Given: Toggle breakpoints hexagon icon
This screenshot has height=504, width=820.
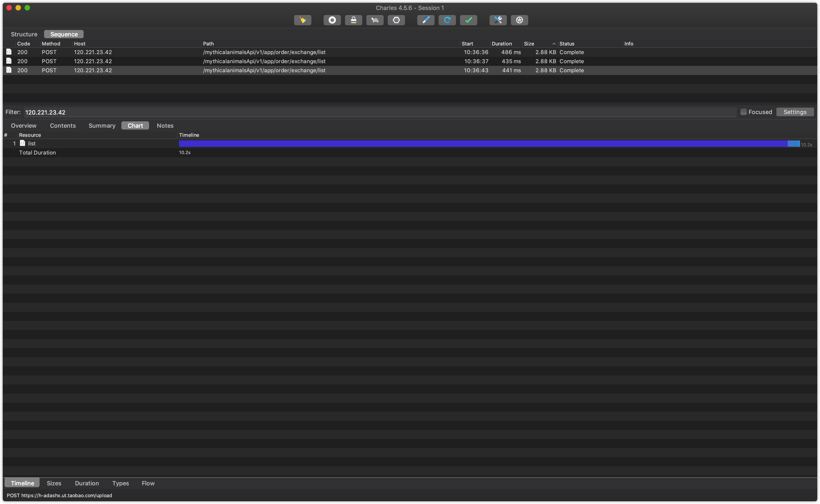Looking at the screenshot, I should [x=396, y=20].
